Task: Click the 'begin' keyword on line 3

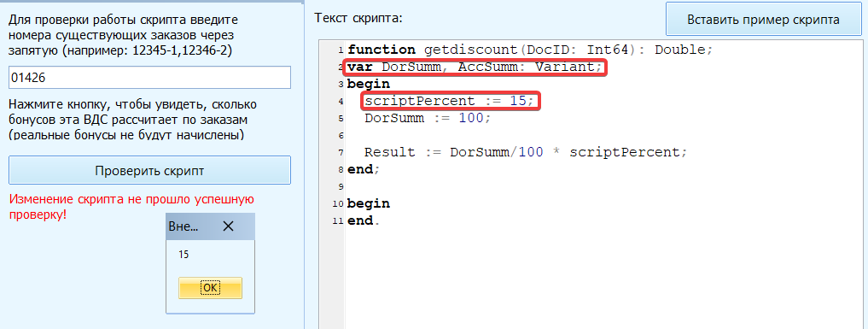Action: pyautogui.click(x=368, y=85)
